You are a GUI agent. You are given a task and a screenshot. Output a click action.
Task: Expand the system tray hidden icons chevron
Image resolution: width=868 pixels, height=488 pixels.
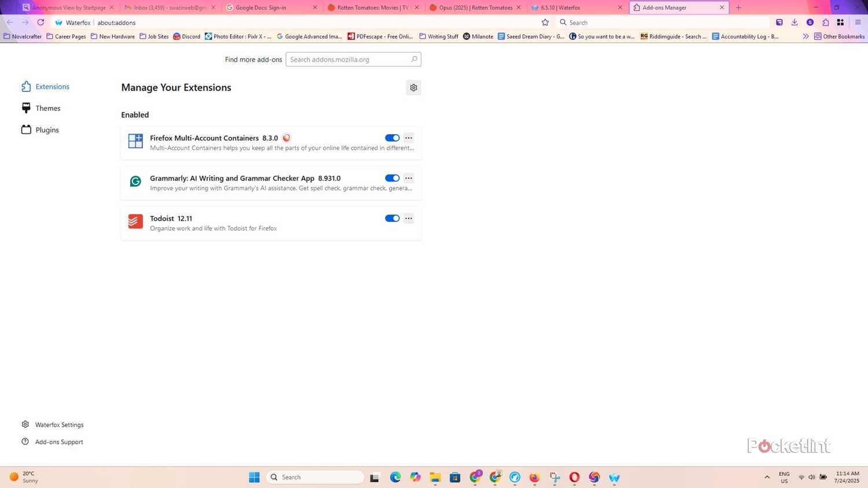(767, 477)
